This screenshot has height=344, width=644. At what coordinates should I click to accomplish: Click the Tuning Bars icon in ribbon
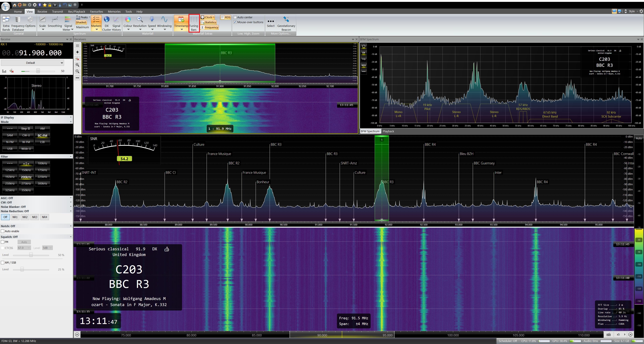[194, 20]
